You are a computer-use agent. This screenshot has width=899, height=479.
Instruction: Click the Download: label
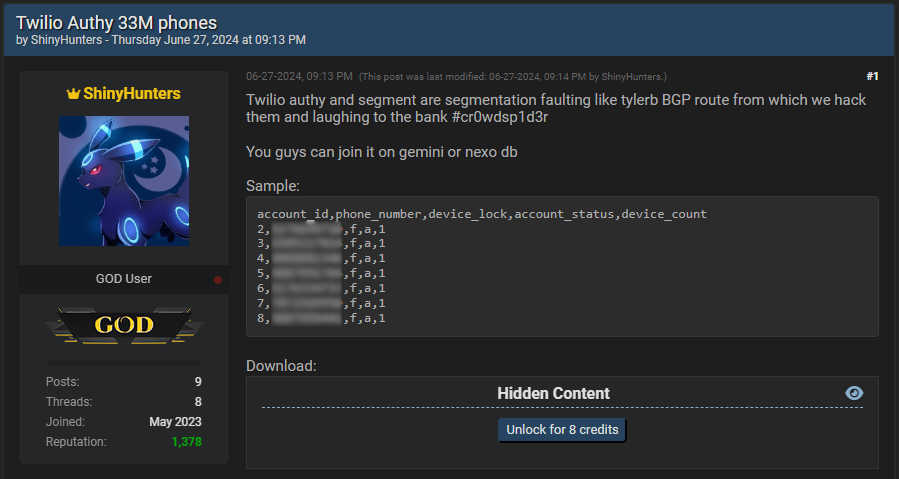281,366
